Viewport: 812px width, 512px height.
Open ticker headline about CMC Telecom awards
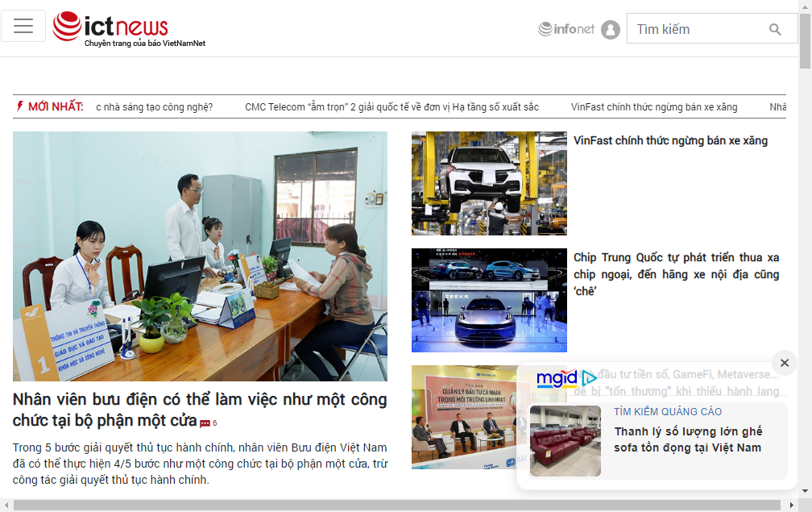pyautogui.click(x=391, y=107)
